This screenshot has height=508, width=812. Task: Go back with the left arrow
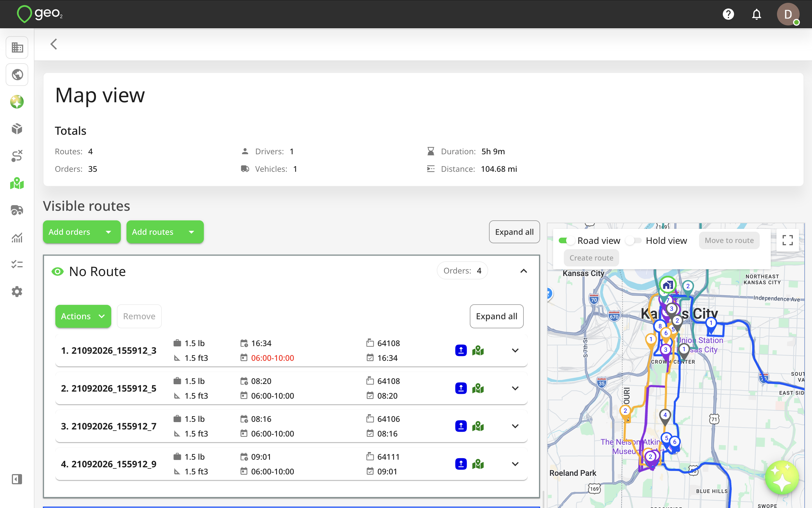54,44
